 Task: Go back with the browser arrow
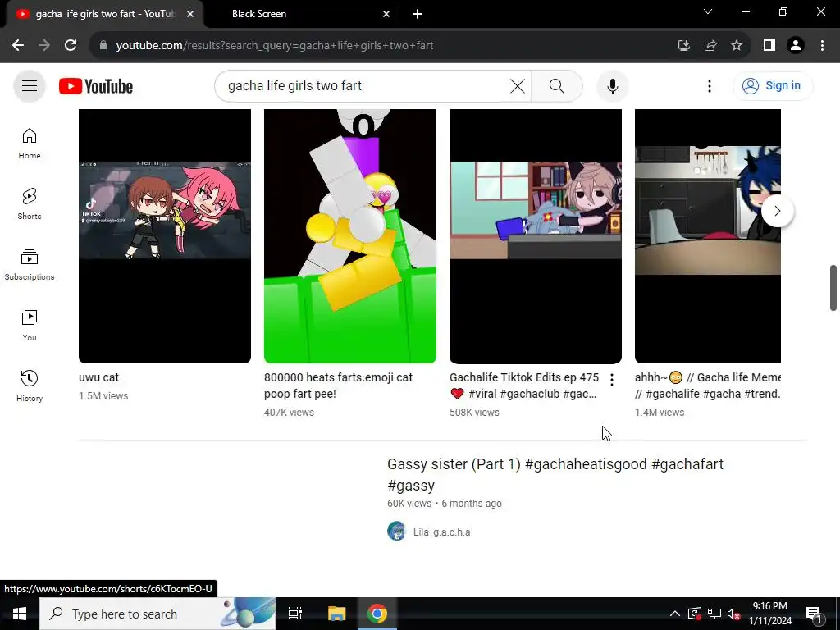(x=18, y=46)
